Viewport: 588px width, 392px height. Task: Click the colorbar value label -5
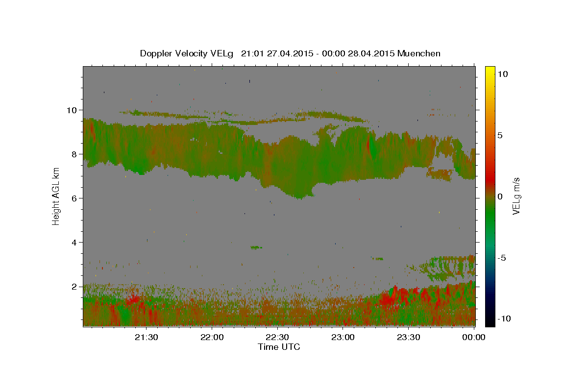click(x=503, y=257)
